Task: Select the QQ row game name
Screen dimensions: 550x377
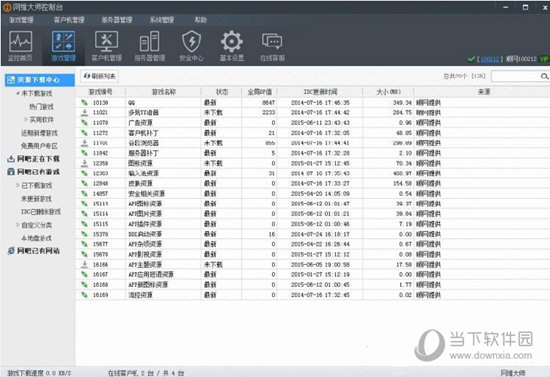Action: point(131,102)
